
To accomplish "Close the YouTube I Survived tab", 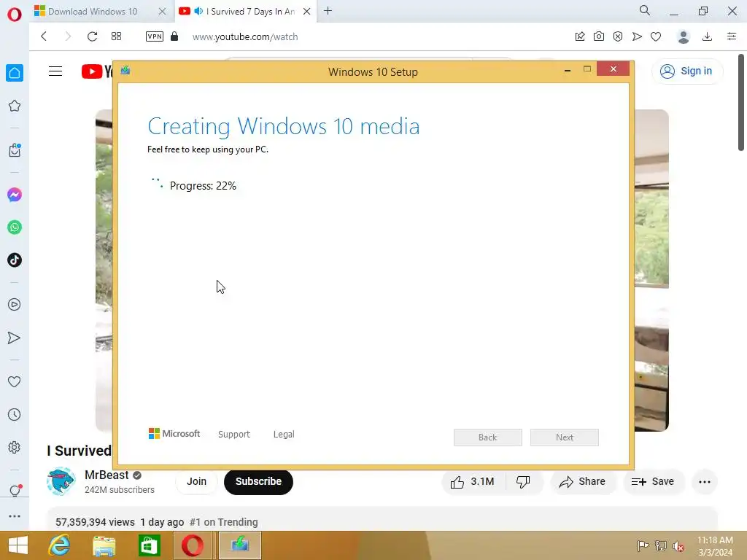I will [x=307, y=12].
